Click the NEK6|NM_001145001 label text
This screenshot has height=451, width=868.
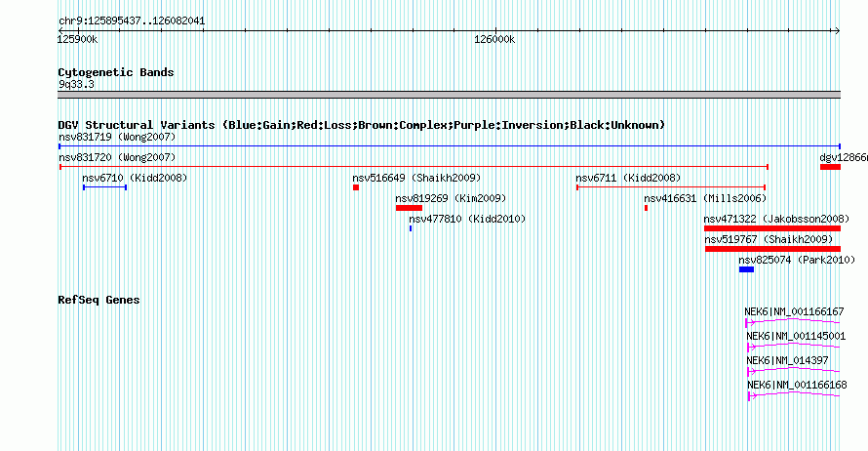(796, 337)
